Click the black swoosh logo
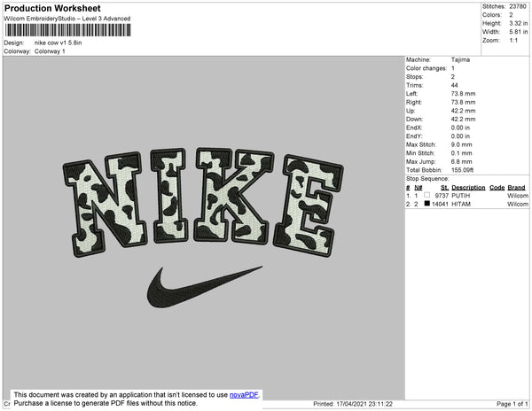532x411 pixels. (x=205, y=287)
